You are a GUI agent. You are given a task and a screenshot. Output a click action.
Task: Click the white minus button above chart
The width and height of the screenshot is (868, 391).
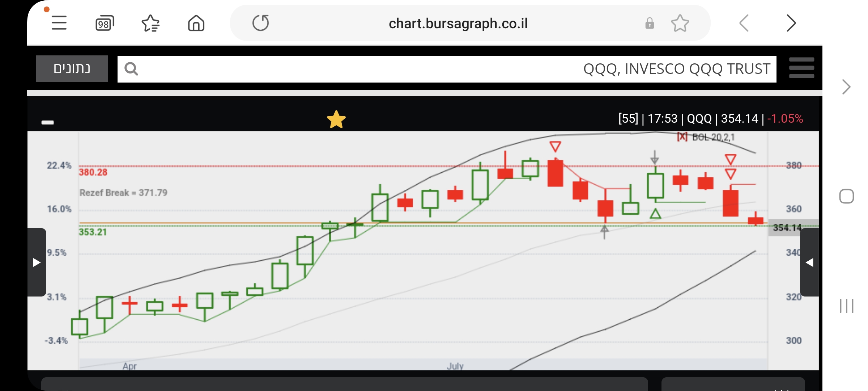[x=48, y=122]
